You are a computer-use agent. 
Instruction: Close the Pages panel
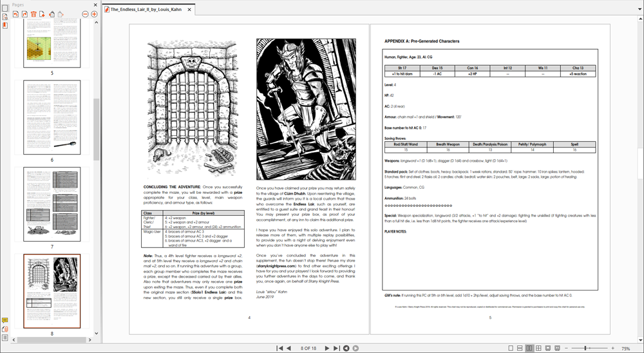(96, 5)
